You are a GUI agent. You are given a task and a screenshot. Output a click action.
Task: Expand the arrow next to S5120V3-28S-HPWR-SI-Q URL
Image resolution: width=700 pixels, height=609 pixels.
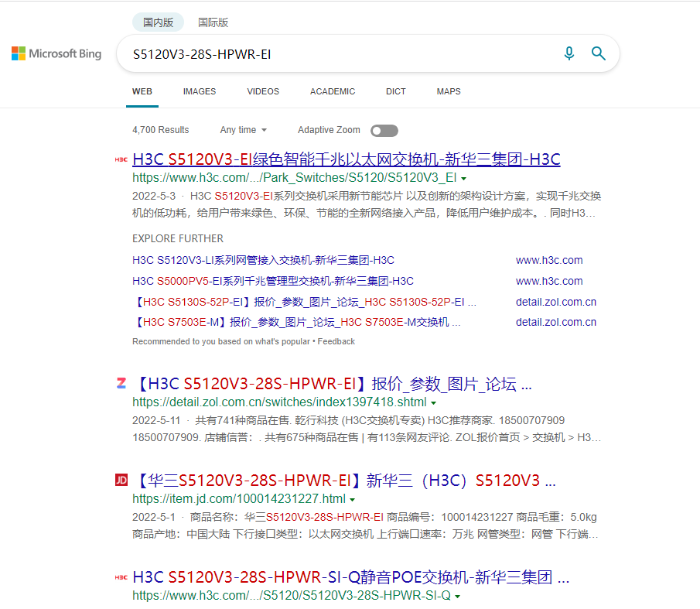click(x=458, y=597)
